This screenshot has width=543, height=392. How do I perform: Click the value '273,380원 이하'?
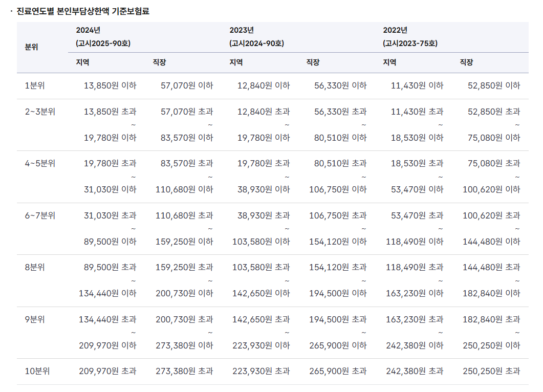coord(185,345)
